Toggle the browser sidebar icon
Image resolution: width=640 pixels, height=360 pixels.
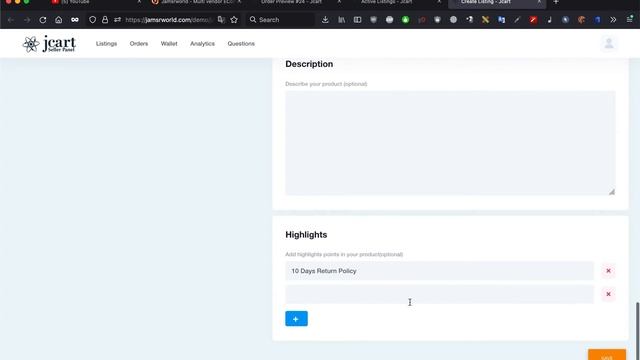(358, 20)
